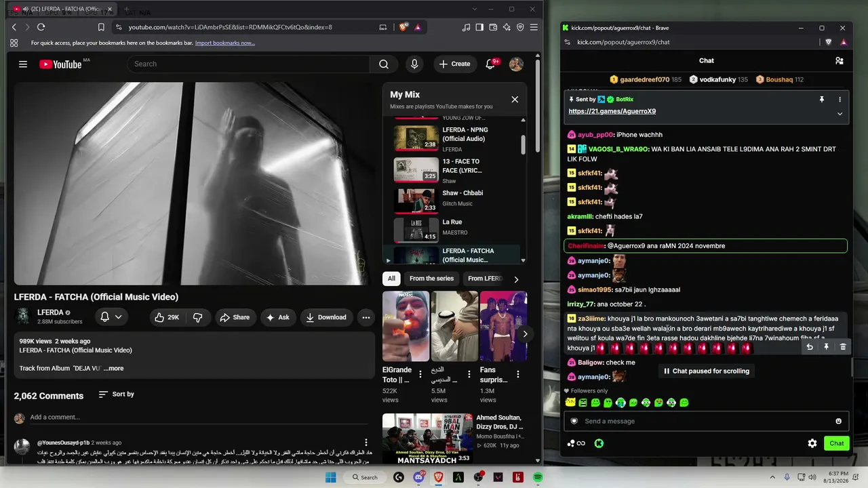The image size is (868, 488).
Task: Open Discord from the taskbar
Action: pos(418,477)
